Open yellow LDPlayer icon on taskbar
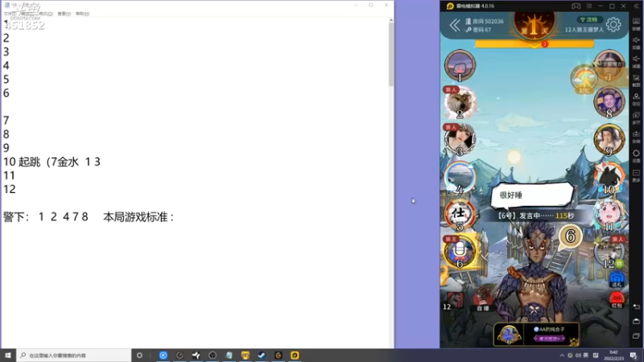The height and width of the screenshot is (362, 644). (295, 355)
